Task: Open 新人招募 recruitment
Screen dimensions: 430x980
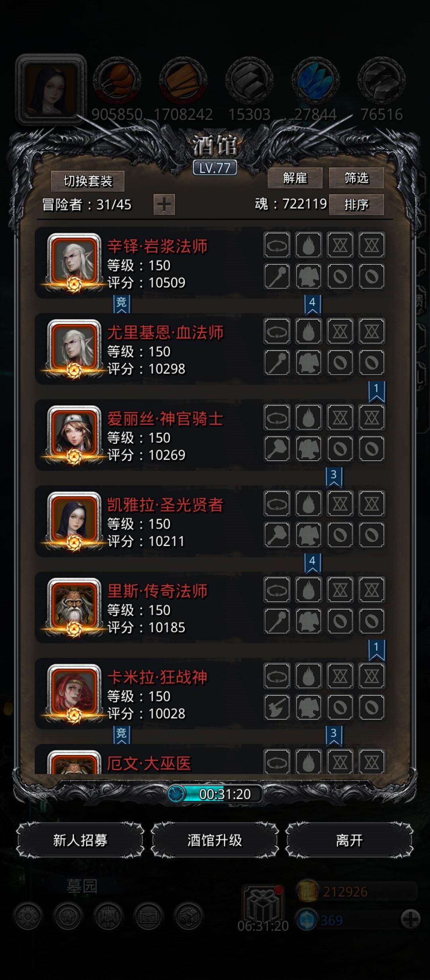Action: pos(80,841)
